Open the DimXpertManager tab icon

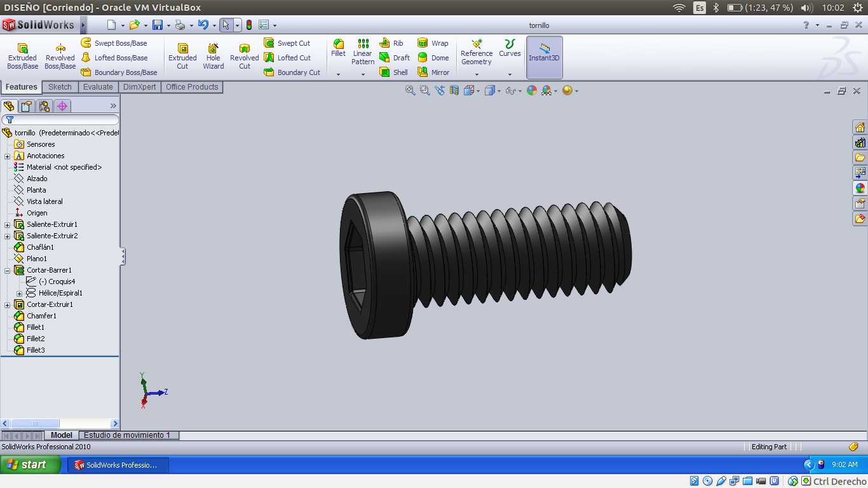(62, 106)
